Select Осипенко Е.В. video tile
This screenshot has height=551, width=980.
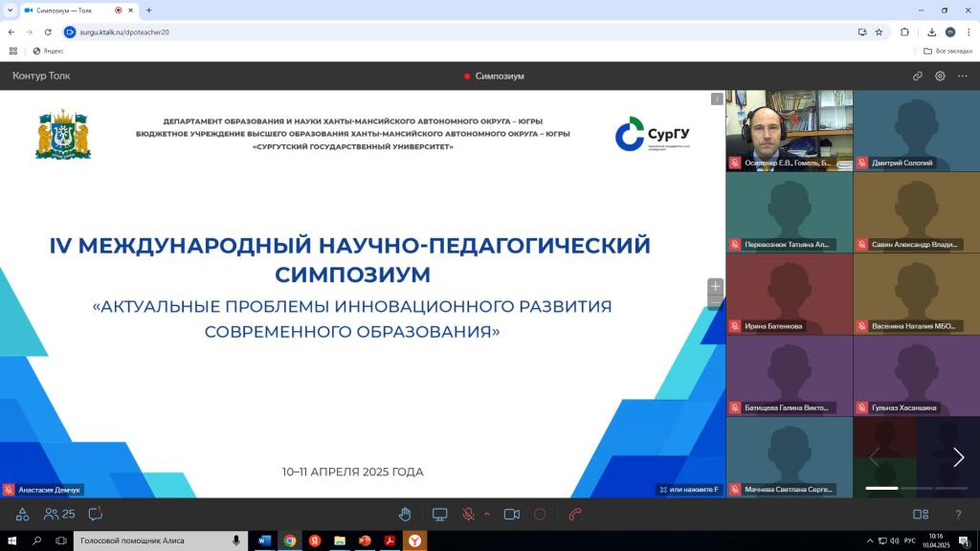[x=789, y=130]
